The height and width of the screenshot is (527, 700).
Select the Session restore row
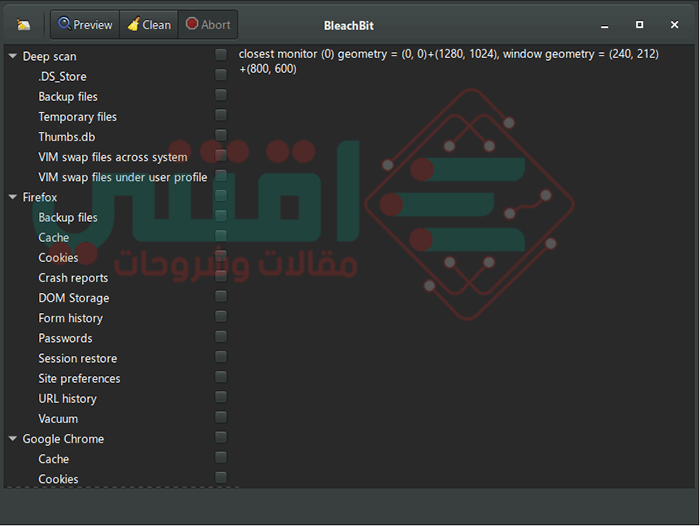point(78,358)
